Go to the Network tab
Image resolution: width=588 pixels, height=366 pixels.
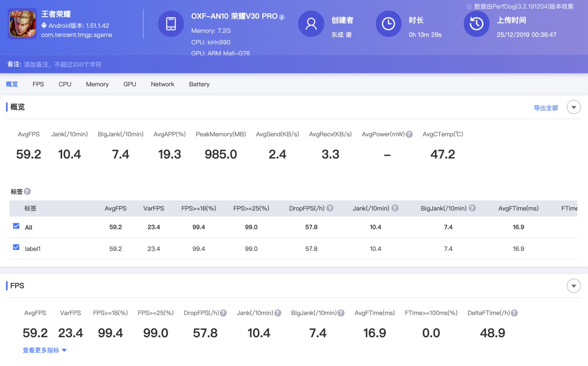tap(163, 84)
